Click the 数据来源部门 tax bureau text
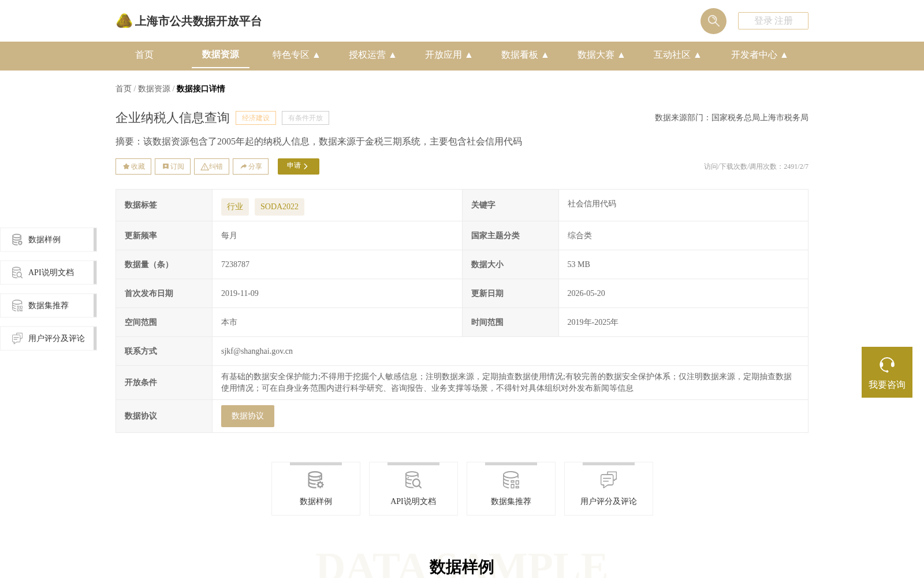This screenshot has height=578, width=924. click(x=732, y=118)
